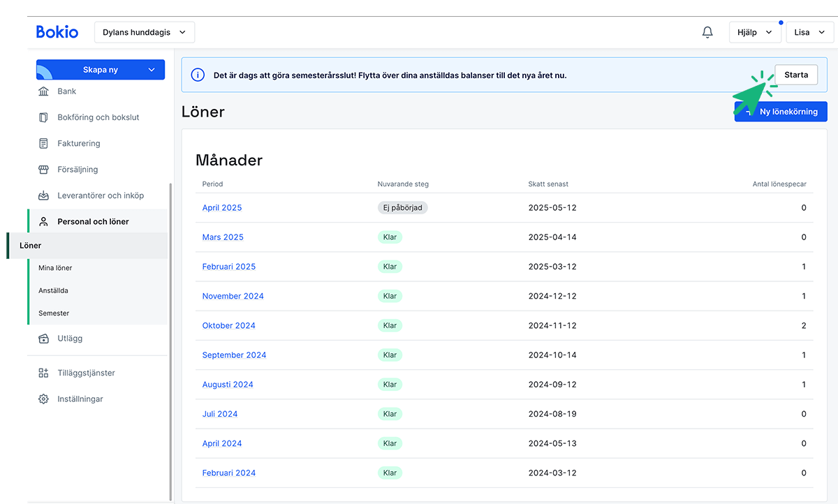
Task: Click the Bank building icon in sidebar
Action: pos(44,91)
